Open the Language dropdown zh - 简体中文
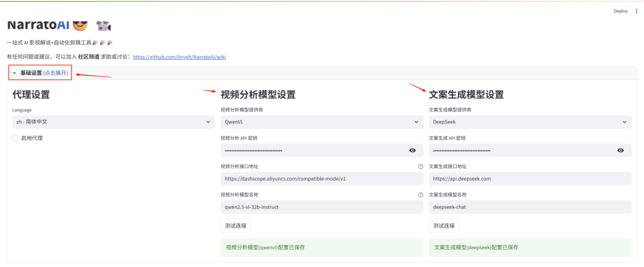The width and height of the screenshot is (644, 267). [x=114, y=122]
